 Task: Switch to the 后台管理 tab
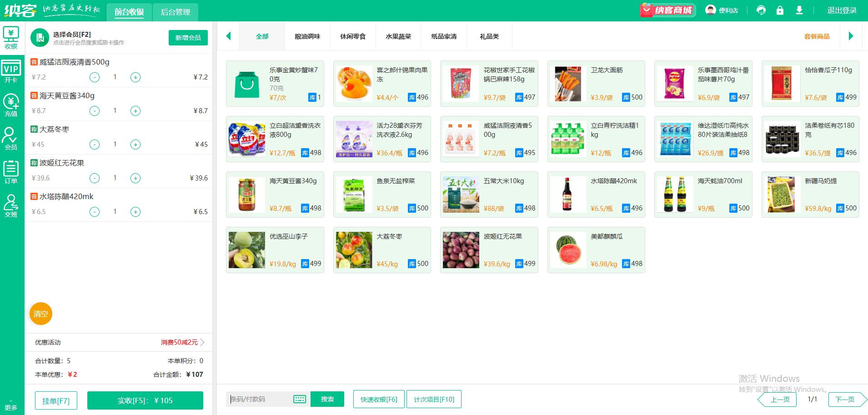tap(176, 12)
